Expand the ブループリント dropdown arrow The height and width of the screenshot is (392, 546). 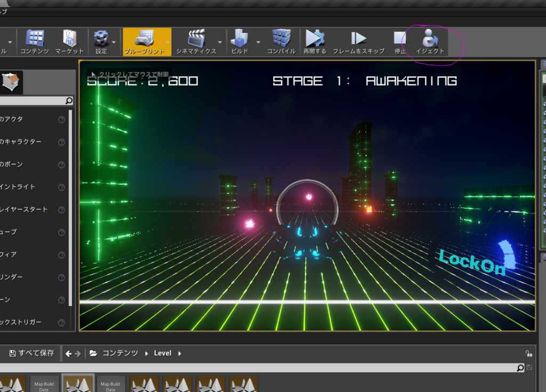tap(168, 42)
